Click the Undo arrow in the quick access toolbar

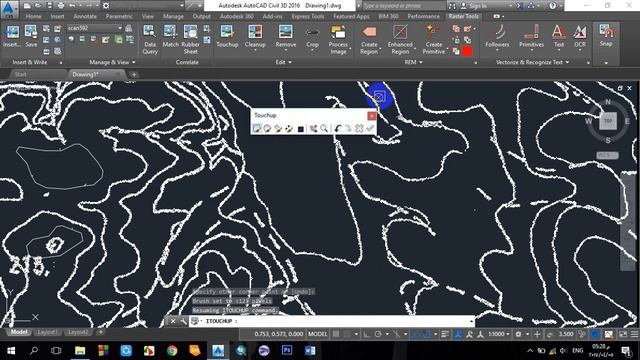point(72,6)
